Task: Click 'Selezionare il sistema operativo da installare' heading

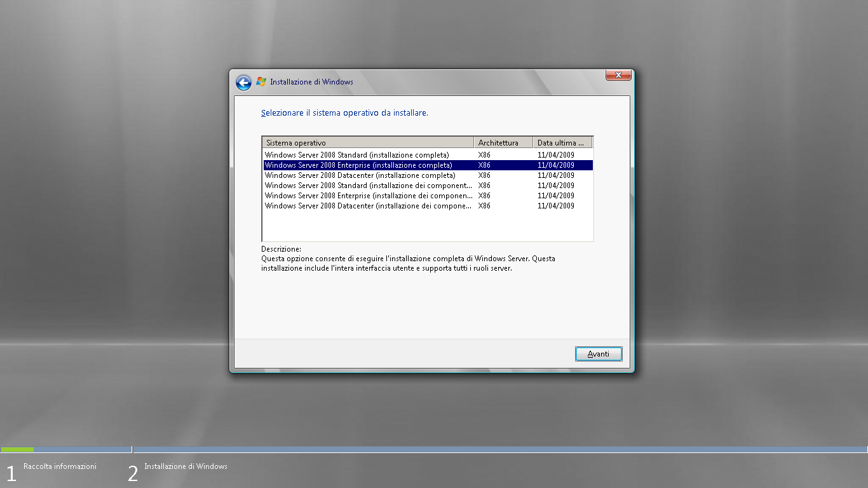Action: tap(344, 113)
